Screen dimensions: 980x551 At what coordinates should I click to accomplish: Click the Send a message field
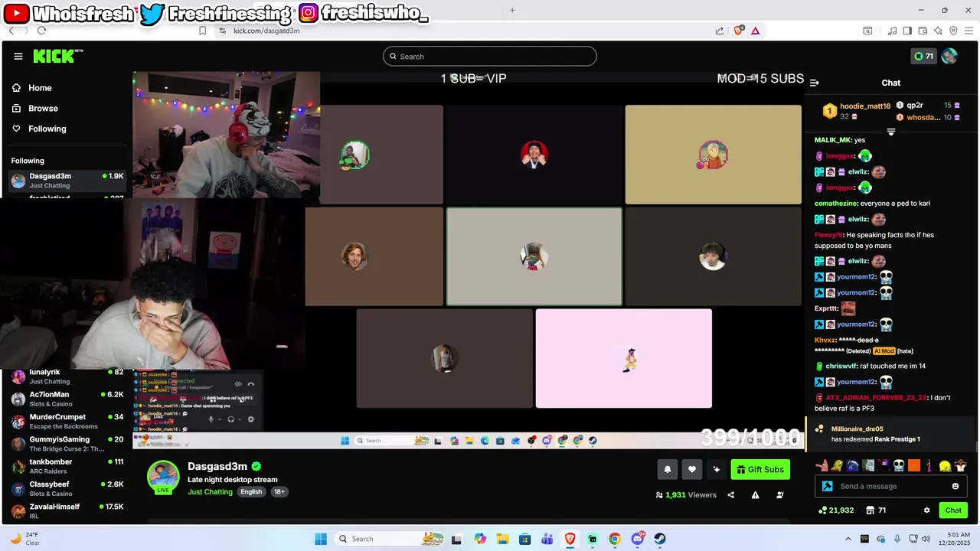pyautogui.click(x=890, y=486)
